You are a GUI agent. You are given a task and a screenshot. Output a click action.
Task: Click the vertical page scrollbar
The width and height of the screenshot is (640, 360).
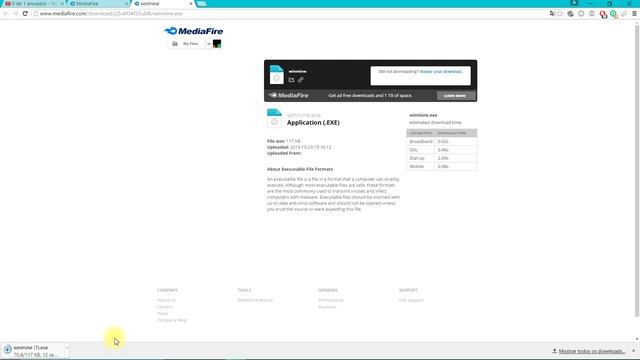637,171
